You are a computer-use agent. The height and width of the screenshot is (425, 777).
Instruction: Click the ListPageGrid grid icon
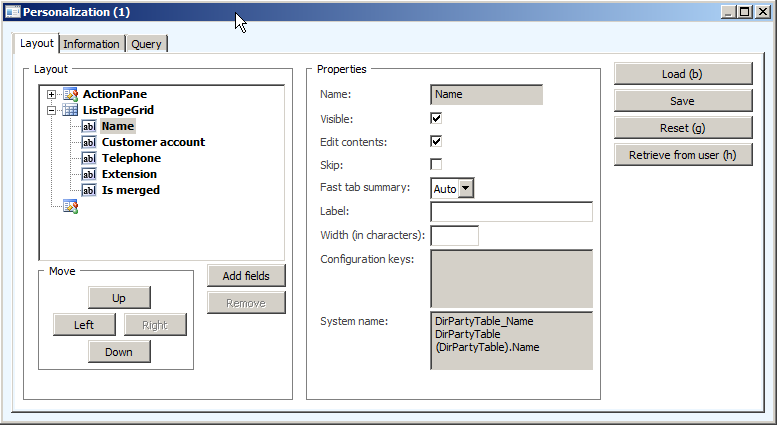(x=70, y=110)
